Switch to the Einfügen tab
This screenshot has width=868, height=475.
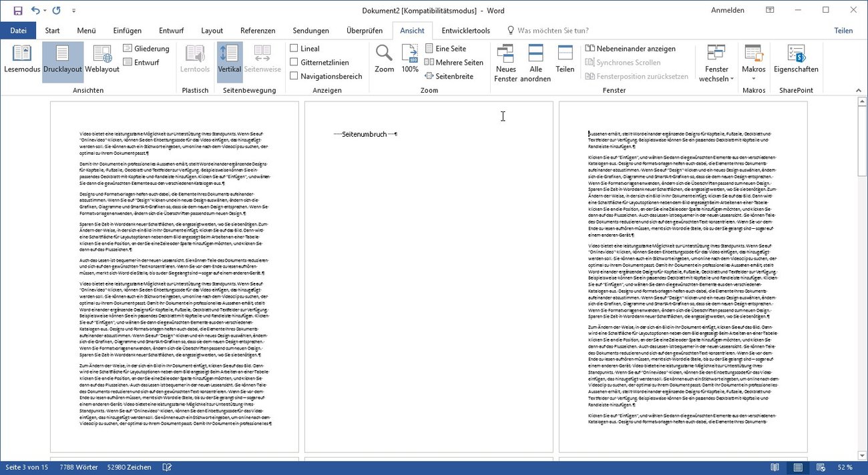(x=127, y=31)
